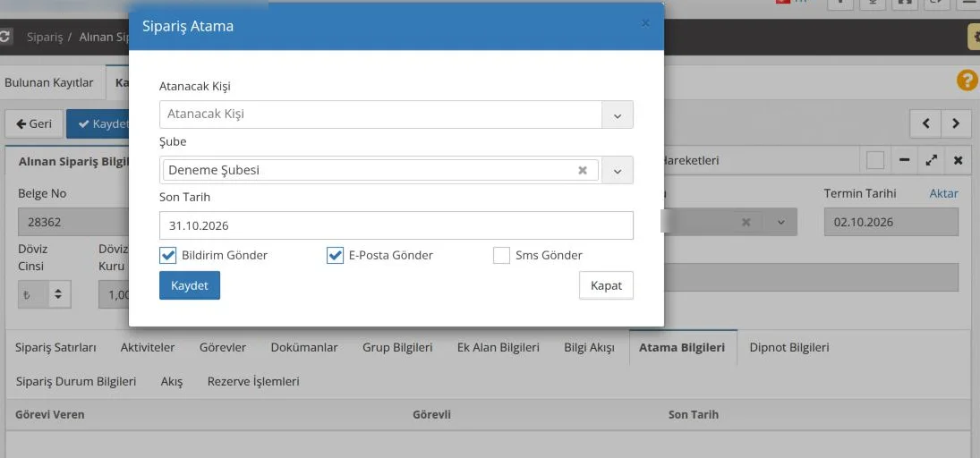Screen dimensions: 980x458
Task: Sort by Görevi Veren column header
Action: pyautogui.click(x=49, y=414)
